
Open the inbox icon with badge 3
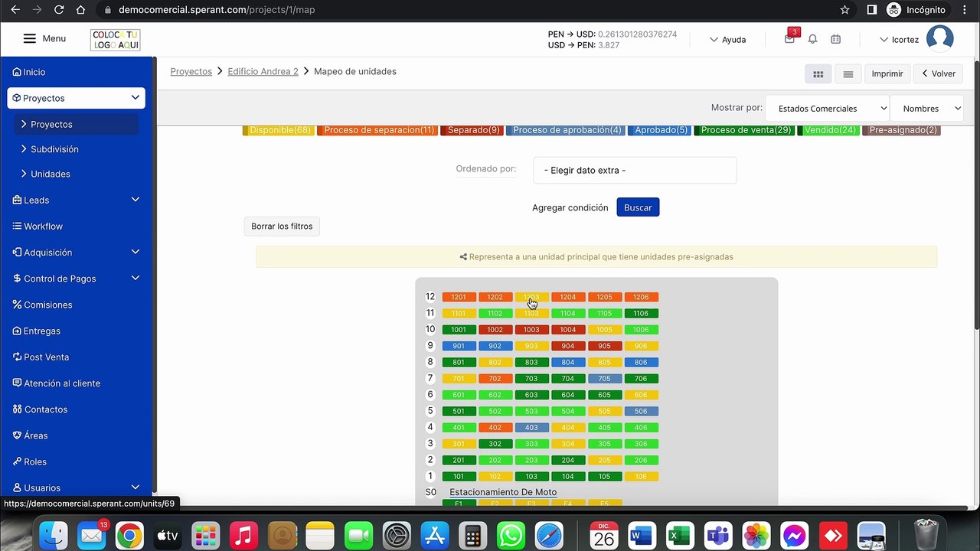[x=789, y=38]
